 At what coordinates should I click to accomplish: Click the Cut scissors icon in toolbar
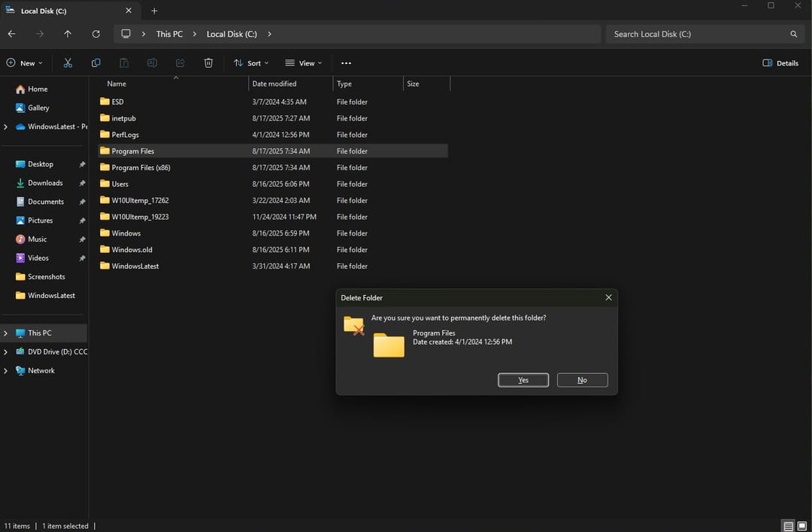tap(68, 63)
